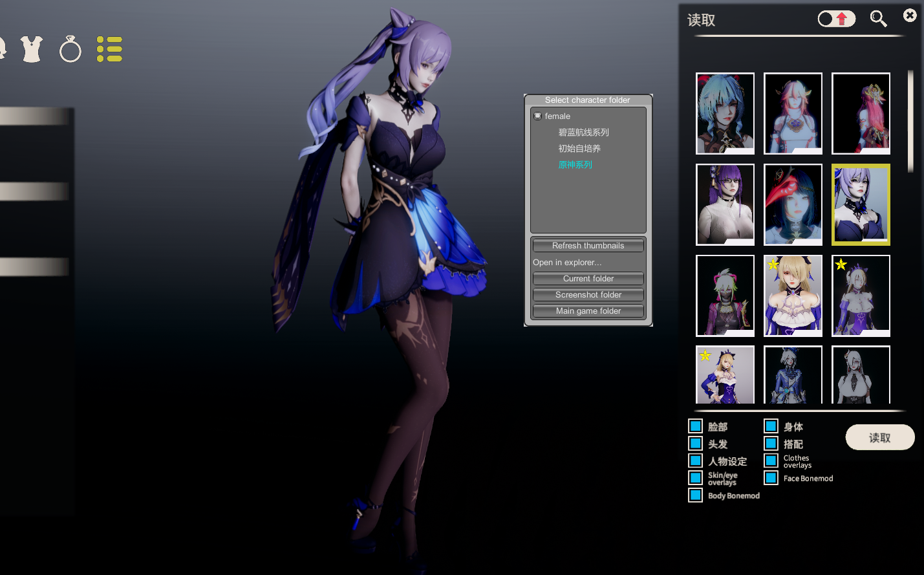This screenshot has height=575, width=924.
Task: Click the character list scrollbar
Action: [x=910, y=121]
